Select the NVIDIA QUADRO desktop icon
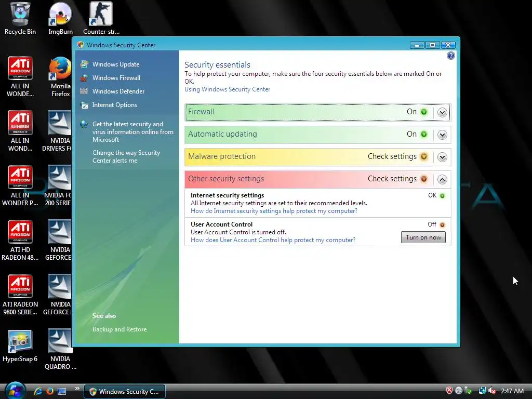 pos(60,350)
